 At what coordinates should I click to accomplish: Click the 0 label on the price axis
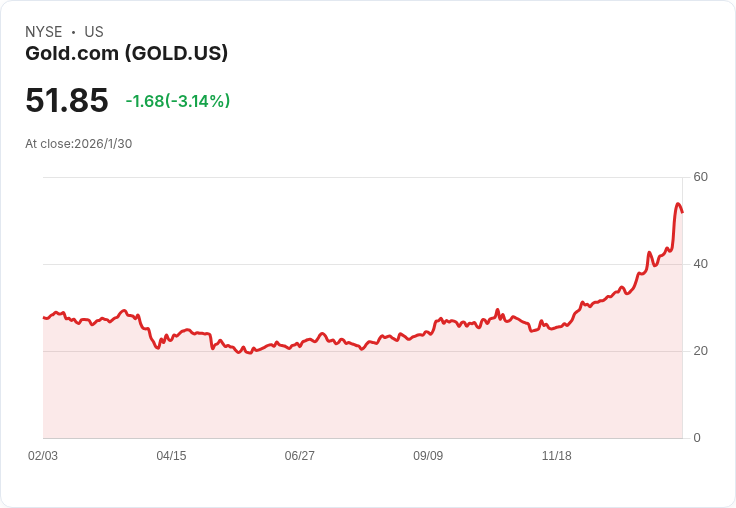(697, 438)
